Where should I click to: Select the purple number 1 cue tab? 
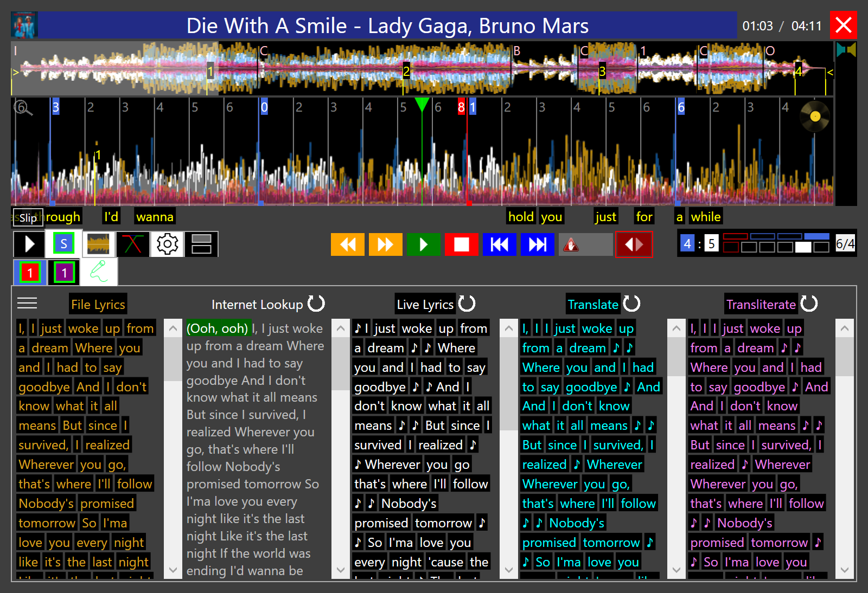[x=64, y=273]
